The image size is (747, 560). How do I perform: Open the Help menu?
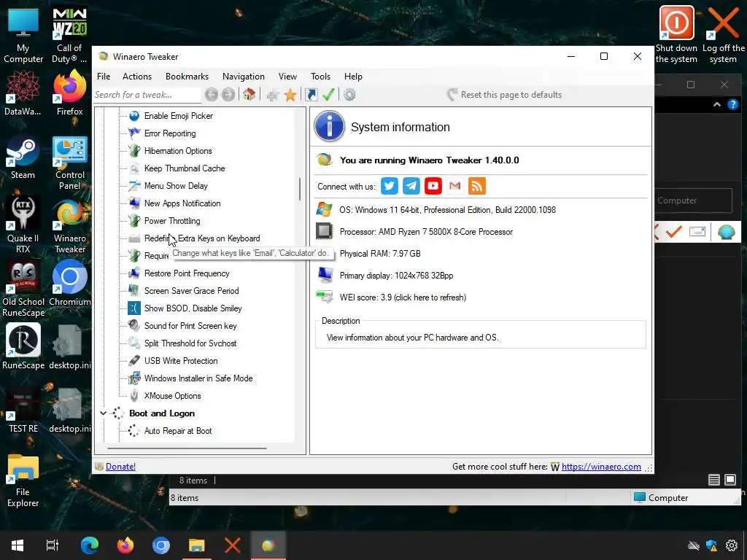(x=353, y=76)
